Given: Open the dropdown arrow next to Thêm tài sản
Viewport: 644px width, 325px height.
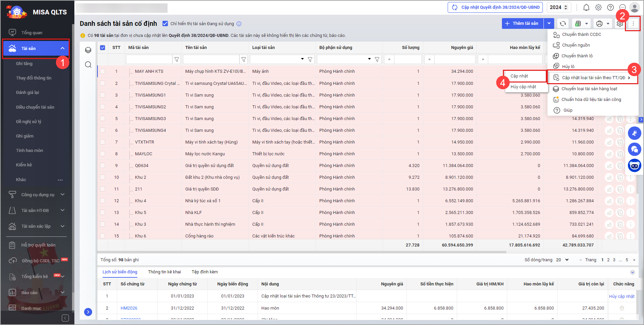Looking at the screenshot, I should click(549, 23).
